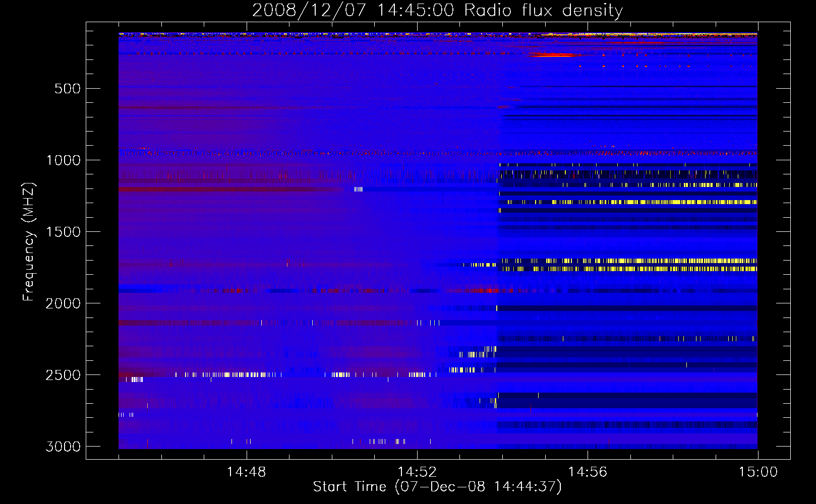Click the 2000 frequency tick label
The height and width of the screenshot is (504, 816).
pyautogui.click(x=63, y=303)
